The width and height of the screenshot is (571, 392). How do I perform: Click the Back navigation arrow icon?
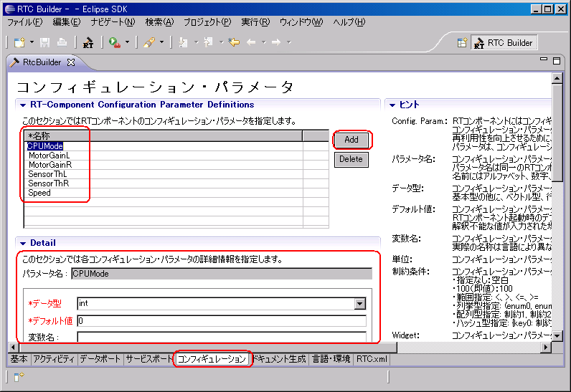(251, 42)
